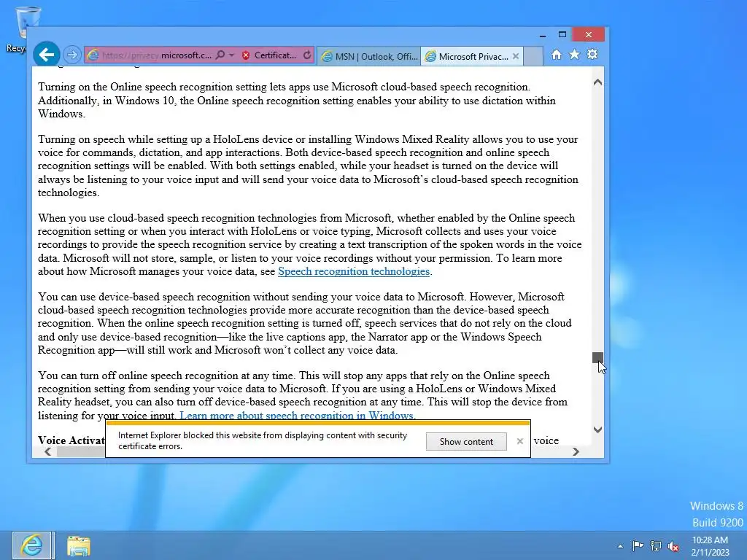Open Favorites star icon
747x560 pixels.
click(x=575, y=55)
